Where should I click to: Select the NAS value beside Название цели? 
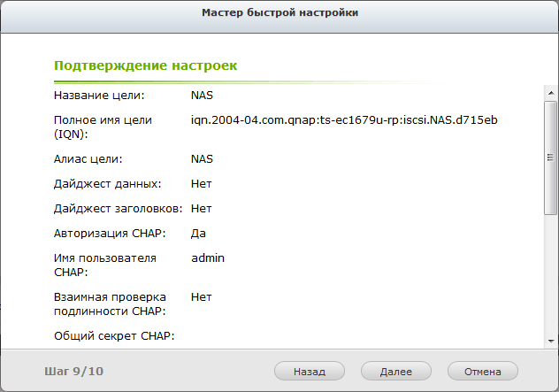pos(203,95)
